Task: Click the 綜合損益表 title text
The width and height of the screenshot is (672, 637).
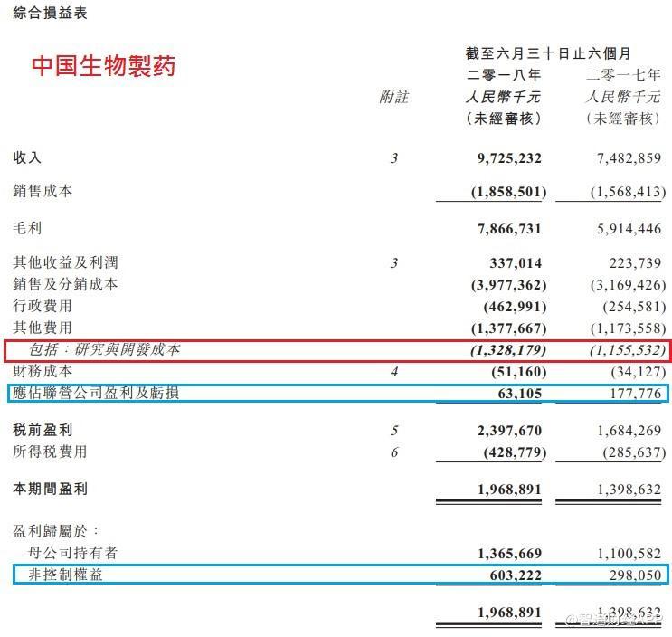Action: [x=50, y=13]
